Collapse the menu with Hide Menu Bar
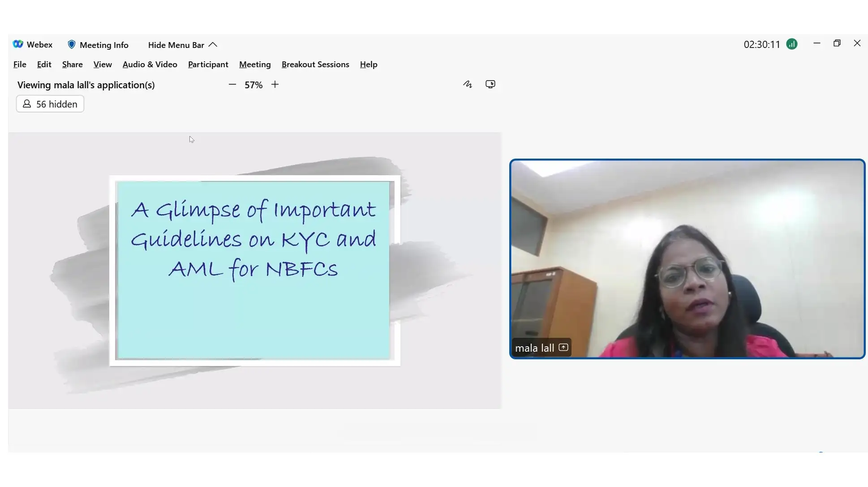 (182, 45)
